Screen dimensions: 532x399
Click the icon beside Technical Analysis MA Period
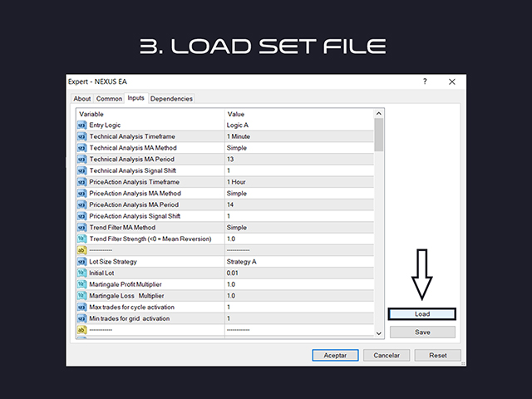(x=81, y=159)
